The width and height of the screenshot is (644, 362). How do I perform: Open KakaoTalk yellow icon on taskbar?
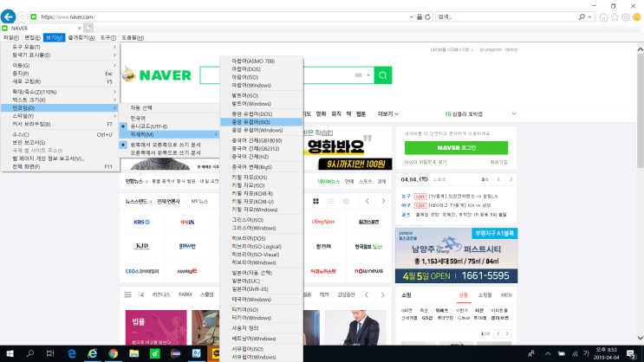pos(216,353)
